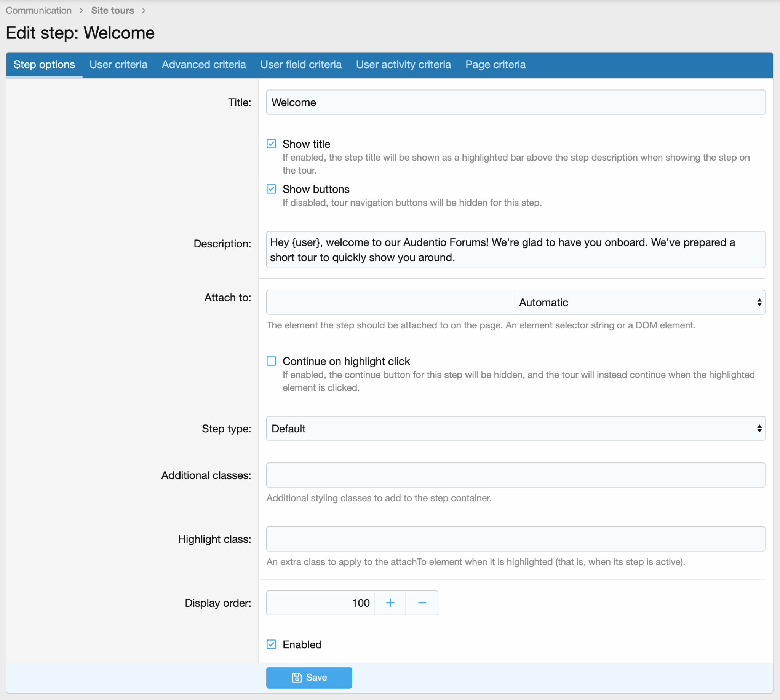Screen dimensions: 780x700
Task: Open the User activity criteria tab
Action: (403, 64)
